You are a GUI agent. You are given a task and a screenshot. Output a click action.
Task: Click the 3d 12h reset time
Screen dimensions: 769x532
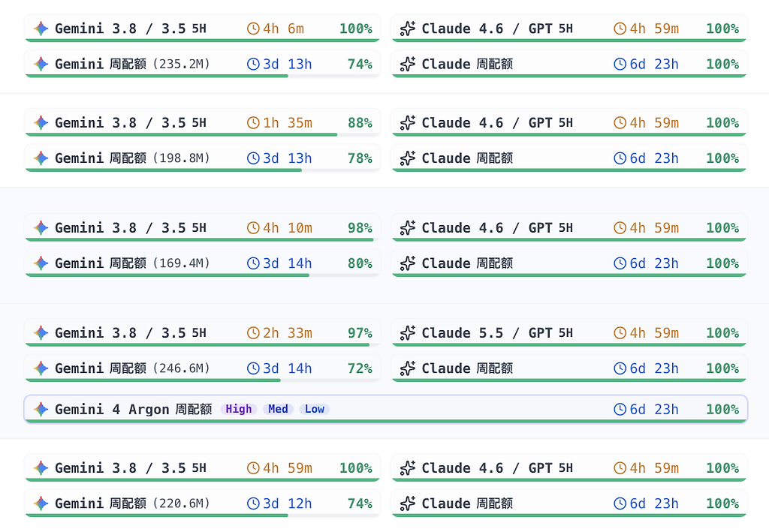coord(288,503)
